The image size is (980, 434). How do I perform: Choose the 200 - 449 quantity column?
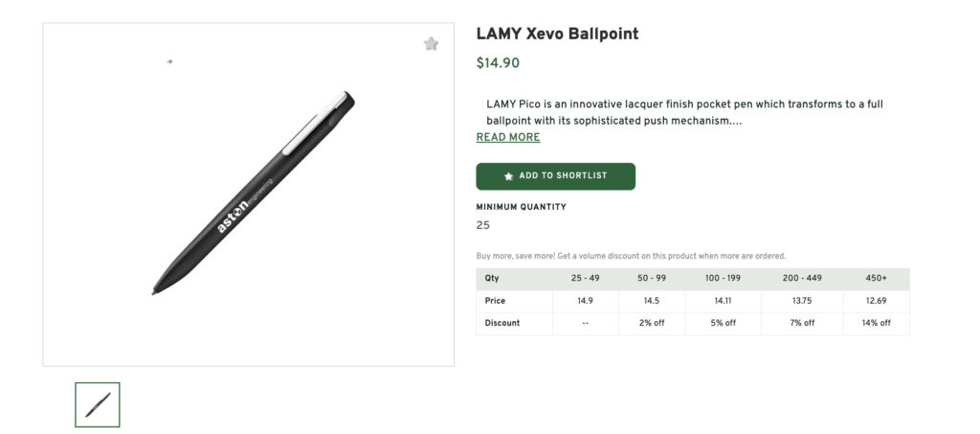pyautogui.click(x=802, y=278)
